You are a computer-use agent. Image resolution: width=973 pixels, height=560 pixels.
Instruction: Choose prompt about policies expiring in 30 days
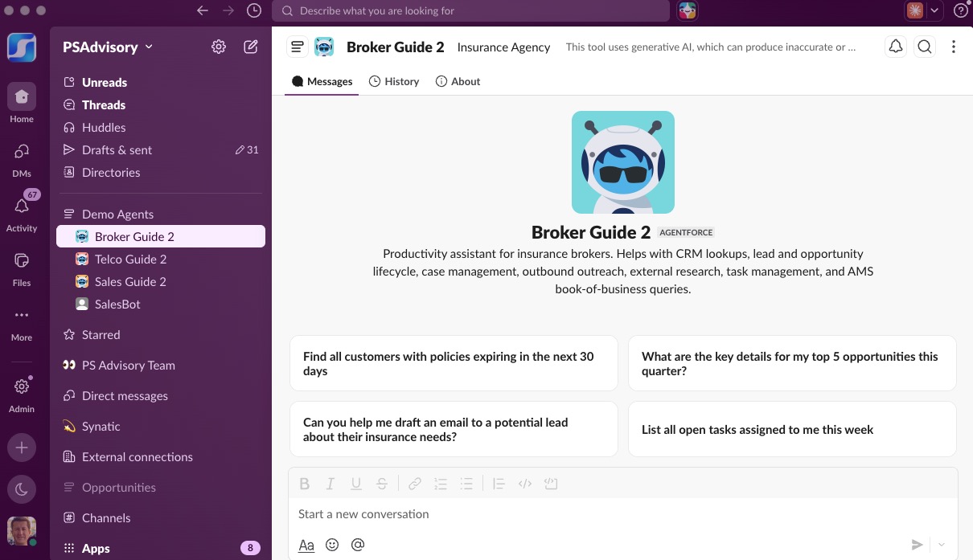click(x=454, y=363)
